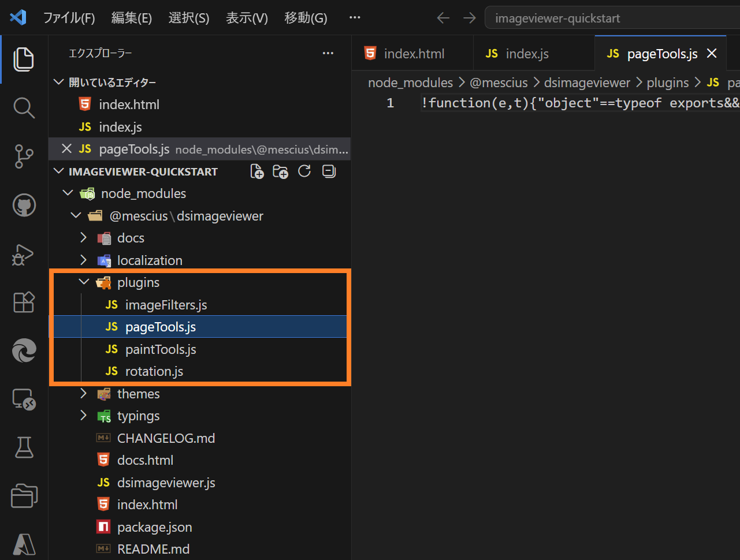Click the New File icon in explorer

257,171
